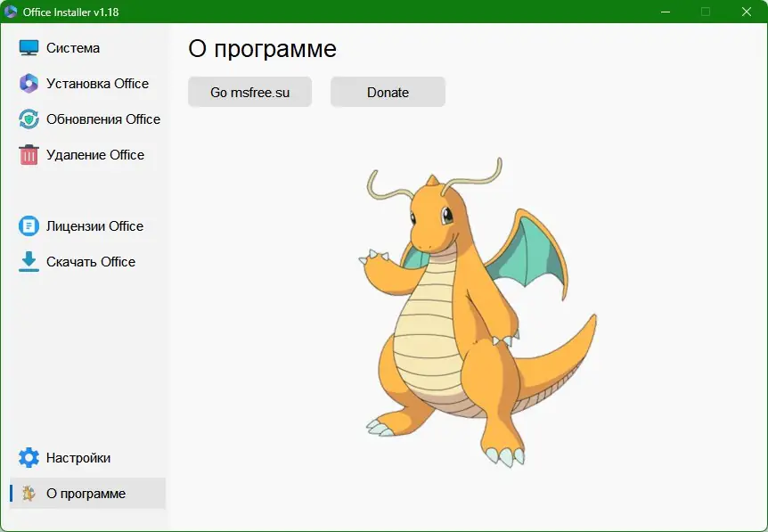Click the monitor icon beside Система

pyautogui.click(x=29, y=48)
